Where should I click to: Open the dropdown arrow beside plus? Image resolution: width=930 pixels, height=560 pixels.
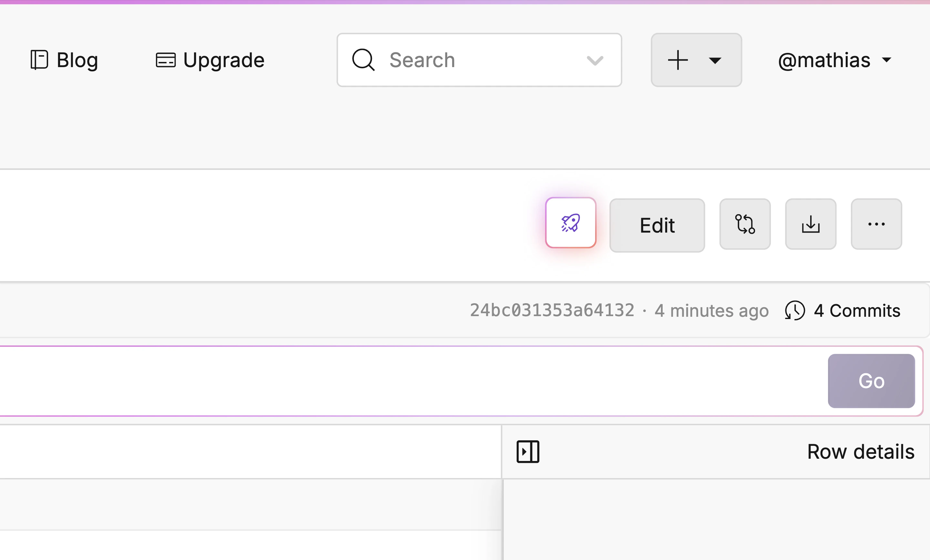715,60
